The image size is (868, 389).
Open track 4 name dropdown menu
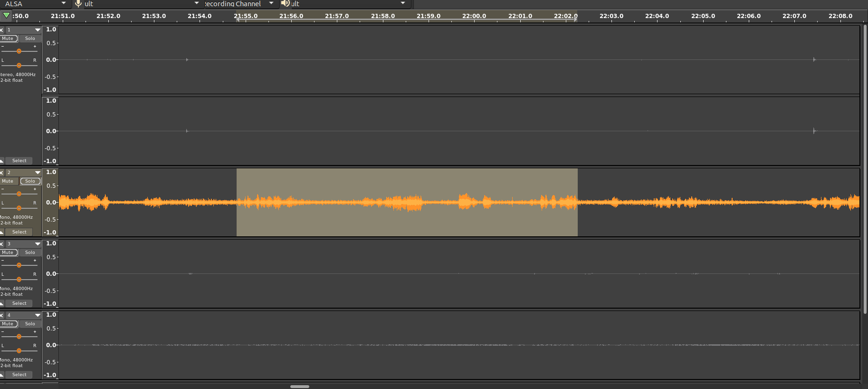[24, 315]
